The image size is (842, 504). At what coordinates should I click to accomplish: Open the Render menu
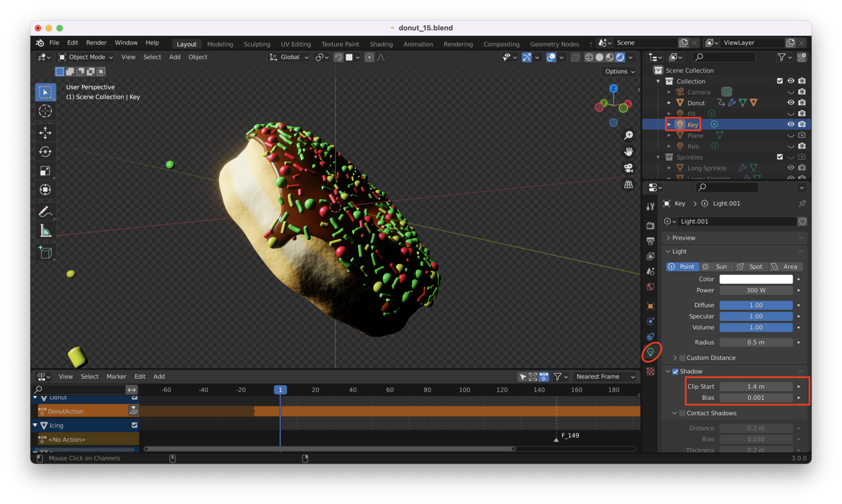click(x=96, y=43)
